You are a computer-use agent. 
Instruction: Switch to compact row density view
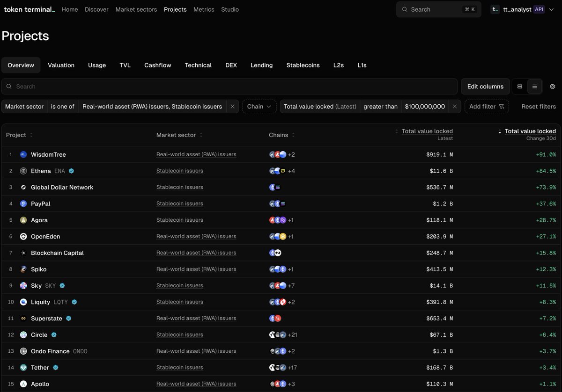tap(534, 87)
